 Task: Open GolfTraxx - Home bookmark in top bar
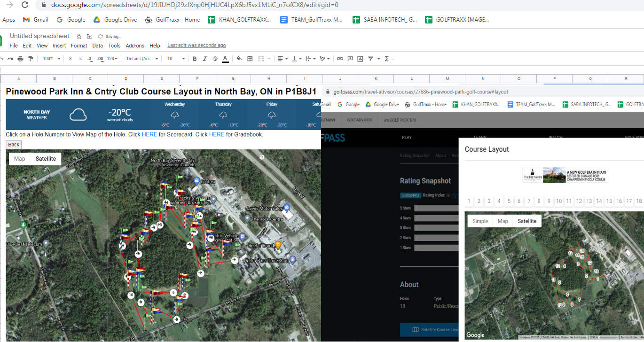coord(173,20)
